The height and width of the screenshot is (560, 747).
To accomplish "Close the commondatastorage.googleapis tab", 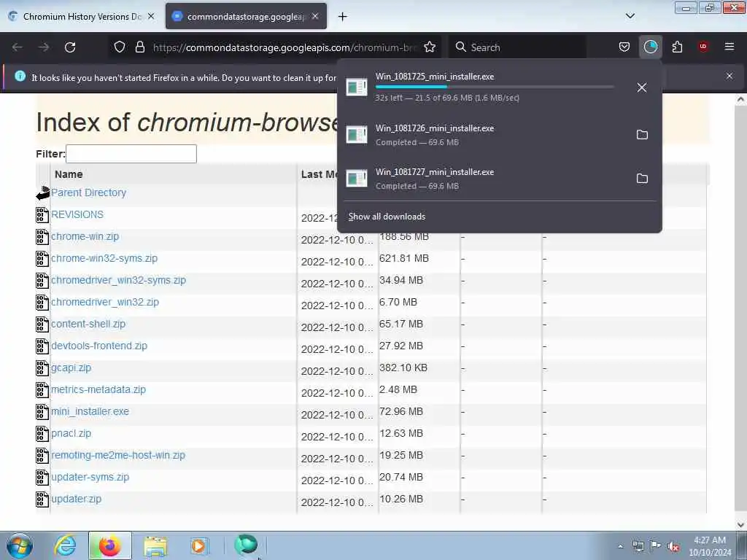I will click(315, 16).
